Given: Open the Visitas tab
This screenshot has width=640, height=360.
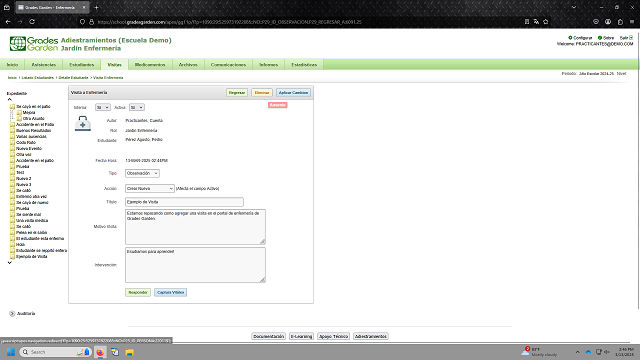Looking at the screenshot, I should [x=114, y=64].
